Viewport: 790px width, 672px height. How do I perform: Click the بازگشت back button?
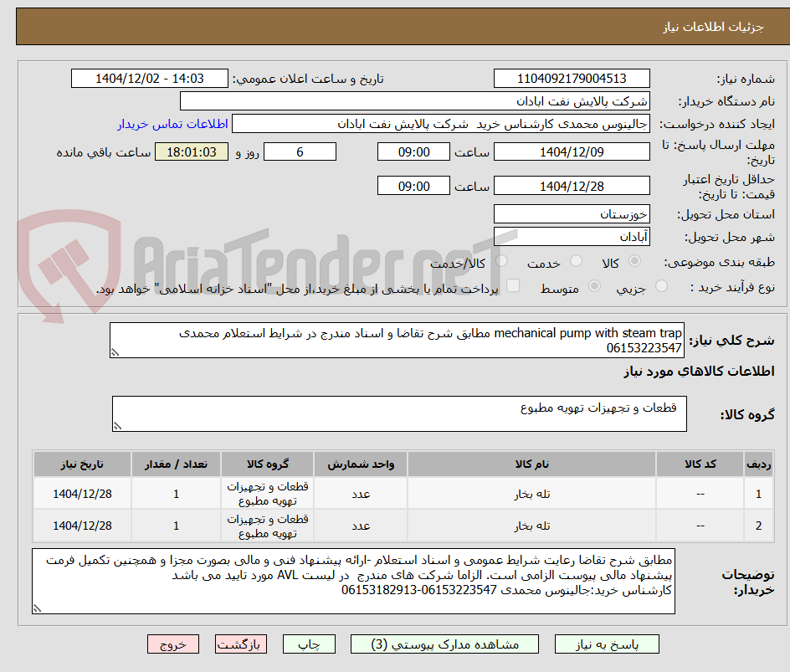point(240,644)
